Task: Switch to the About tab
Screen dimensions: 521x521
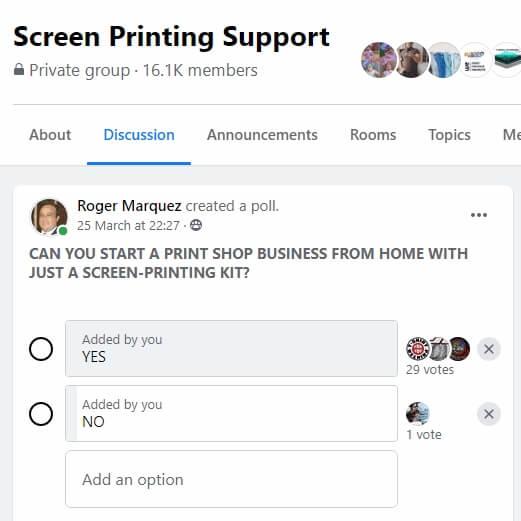Action: (50, 135)
